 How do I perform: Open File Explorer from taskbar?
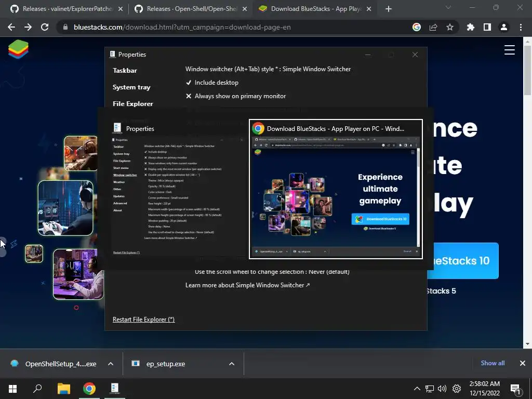63,389
